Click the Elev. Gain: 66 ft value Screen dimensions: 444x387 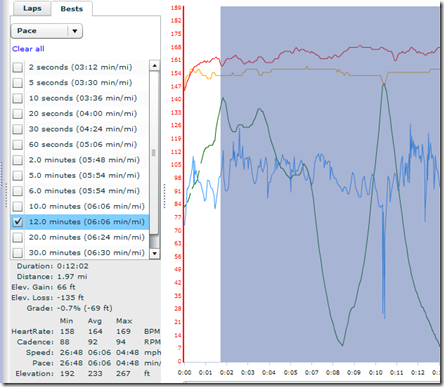click(66, 287)
